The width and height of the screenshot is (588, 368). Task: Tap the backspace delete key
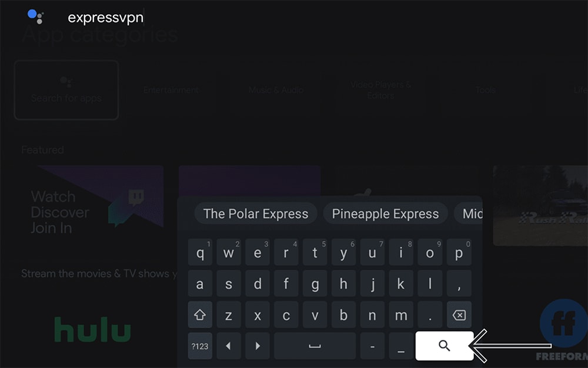[x=459, y=315]
